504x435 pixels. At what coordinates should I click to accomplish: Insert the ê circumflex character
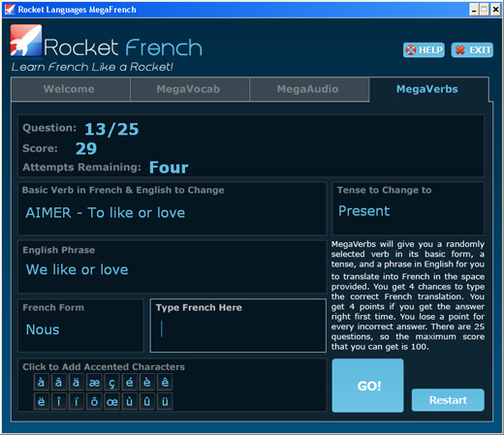pos(165,382)
